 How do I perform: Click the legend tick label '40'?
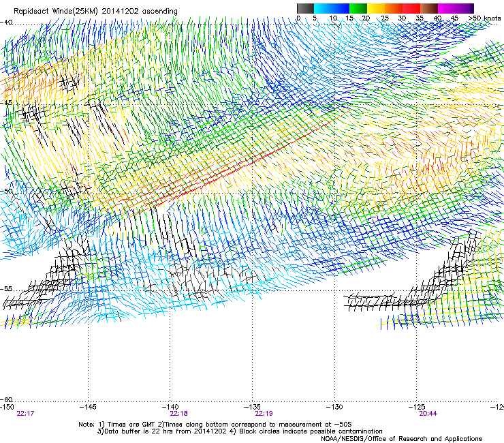437,18
